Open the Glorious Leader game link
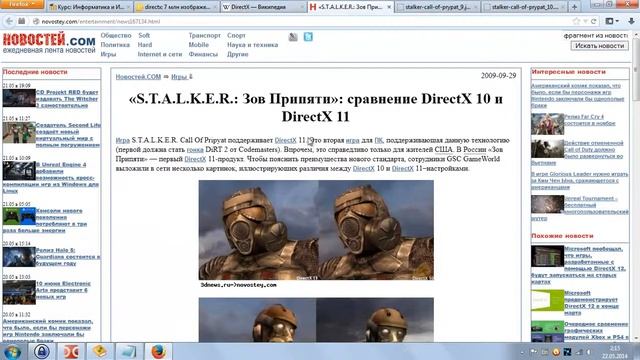The height and width of the screenshot is (360, 640). point(580,180)
